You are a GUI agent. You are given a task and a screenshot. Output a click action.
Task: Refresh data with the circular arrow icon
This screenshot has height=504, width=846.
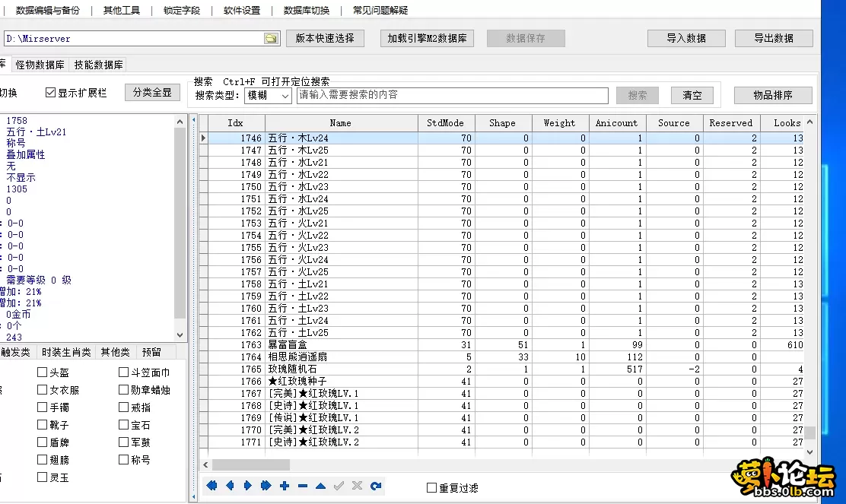376,485
